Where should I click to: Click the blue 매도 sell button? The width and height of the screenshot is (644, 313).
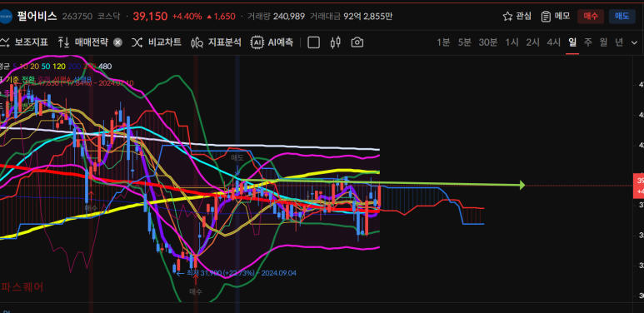tap(622, 17)
